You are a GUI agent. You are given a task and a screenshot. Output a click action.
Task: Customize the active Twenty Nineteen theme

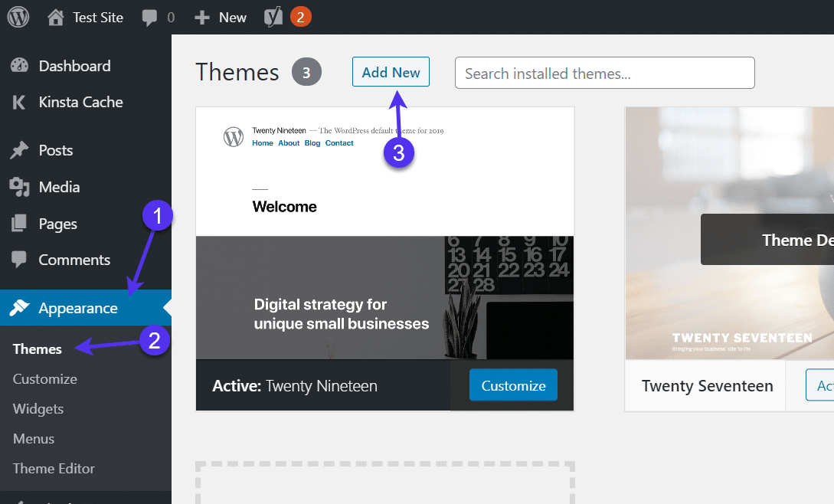[513, 386]
